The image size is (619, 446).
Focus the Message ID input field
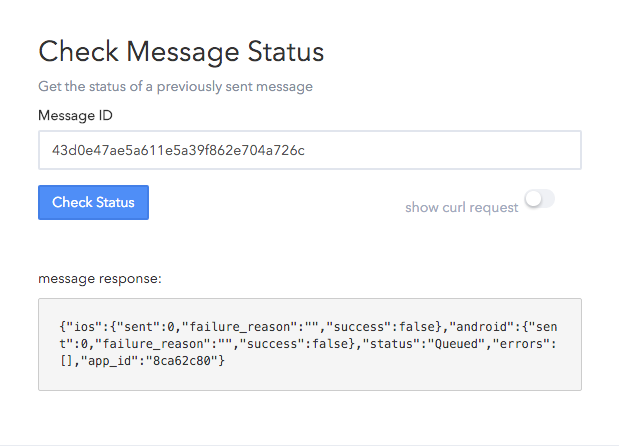(310, 150)
